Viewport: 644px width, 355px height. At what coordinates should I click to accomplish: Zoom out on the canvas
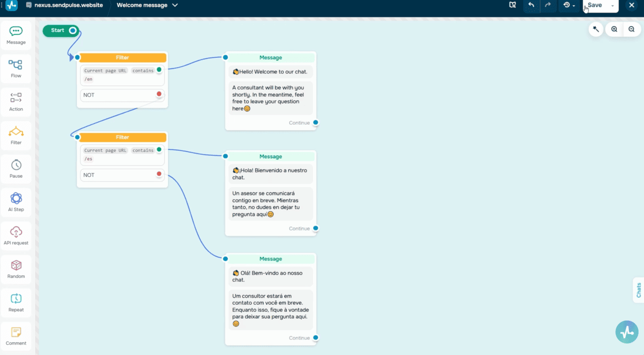pos(631,29)
